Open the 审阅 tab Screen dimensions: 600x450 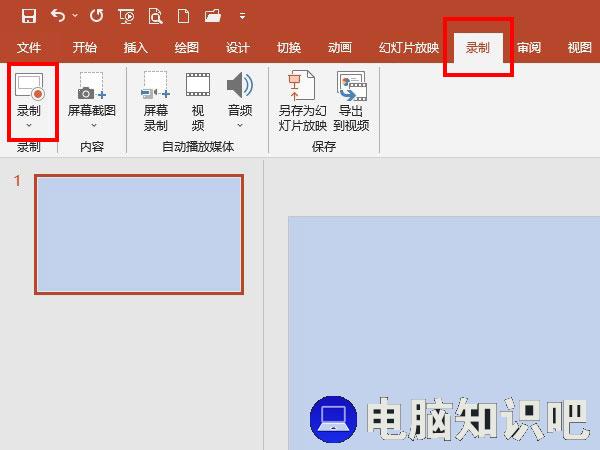click(x=529, y=47)
